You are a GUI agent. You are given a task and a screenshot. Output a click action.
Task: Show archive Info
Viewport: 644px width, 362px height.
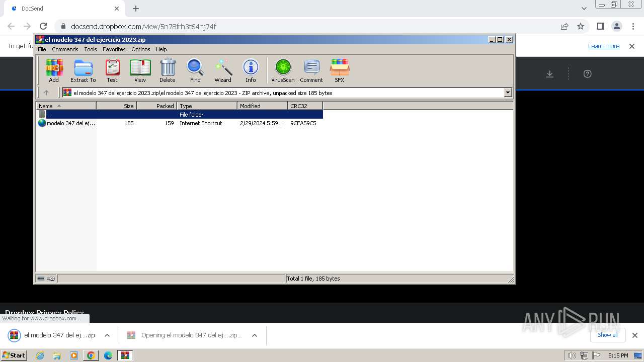point(251,70)
